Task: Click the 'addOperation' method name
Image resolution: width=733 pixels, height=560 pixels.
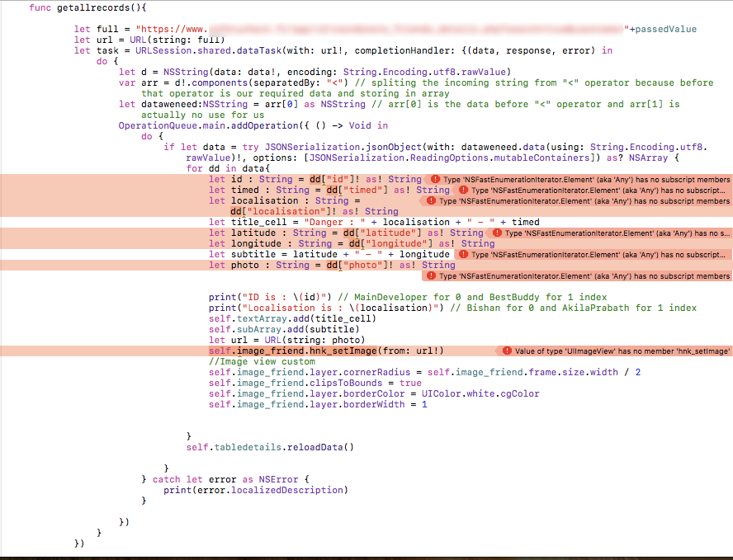Action: tap(265, 125)
